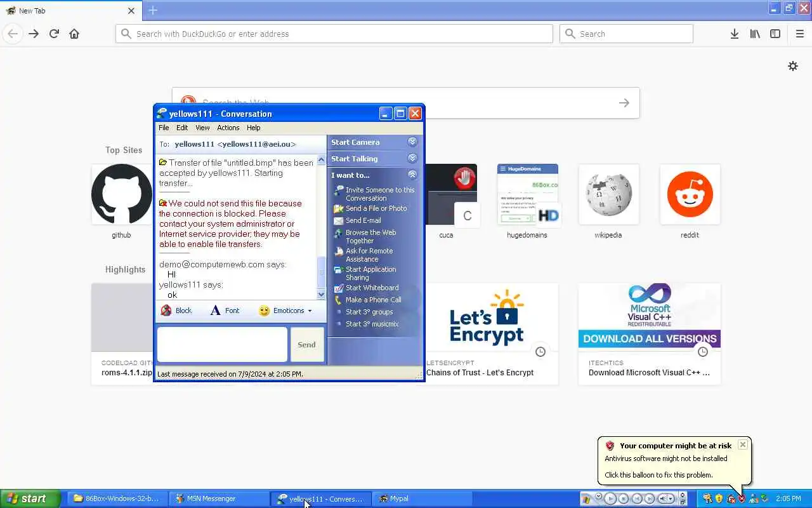Switch to 86Box-Windows-32 taskbar item
Image resolution: width=812 pixels, height=508 pixels.
(116, 498)
